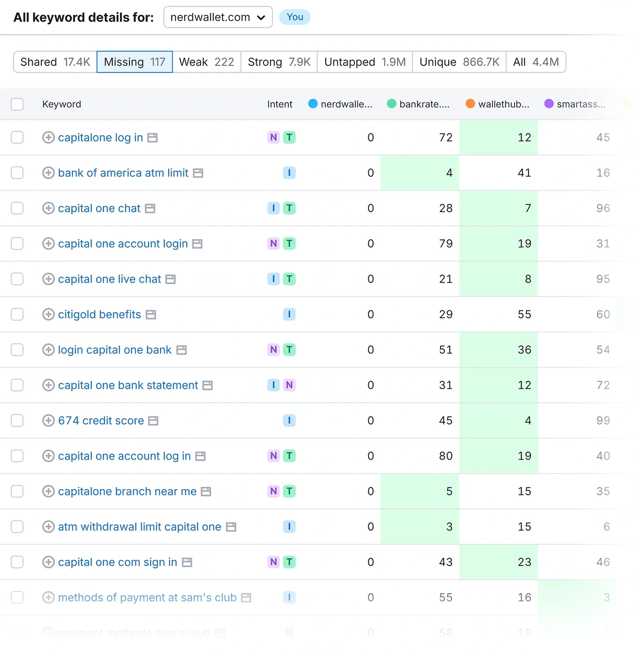Click the plus icon beside capital one chat
The width and height of the screenshot is (644, 649).
point(48,208)
